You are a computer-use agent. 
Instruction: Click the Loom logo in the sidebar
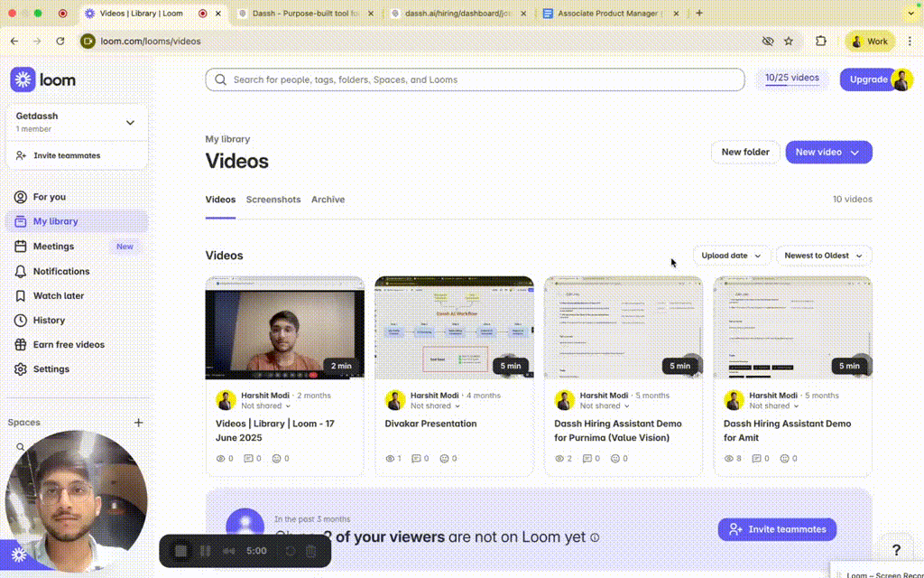(x=43, y=79)
